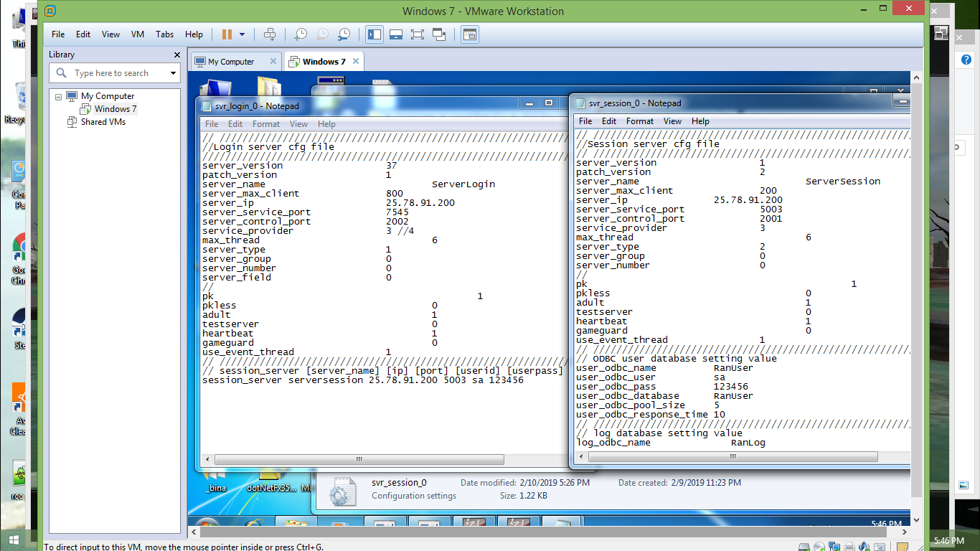Open File menu in svr_session_0 Notepad

pos(585,121)
